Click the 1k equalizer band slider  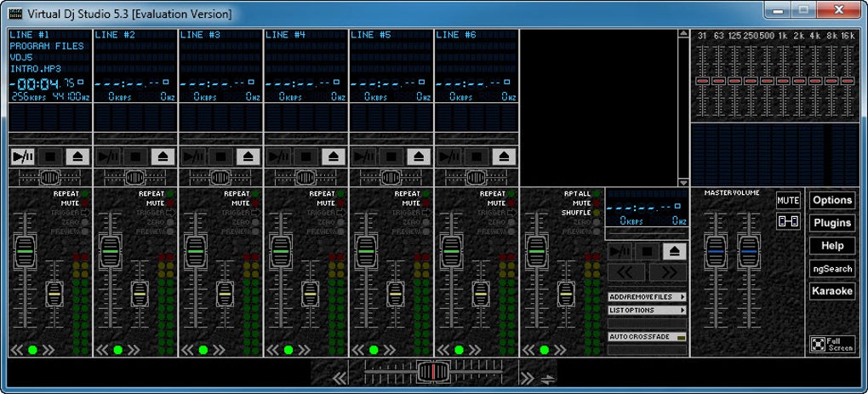tap(782, 81)
